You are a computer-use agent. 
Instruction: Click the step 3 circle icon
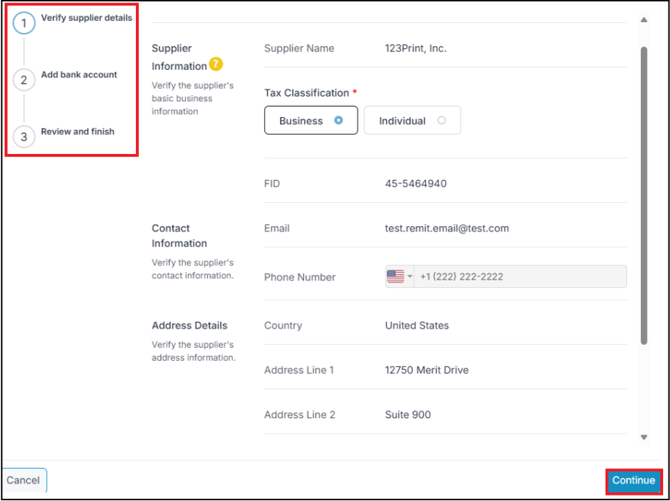tap(25, 137)
